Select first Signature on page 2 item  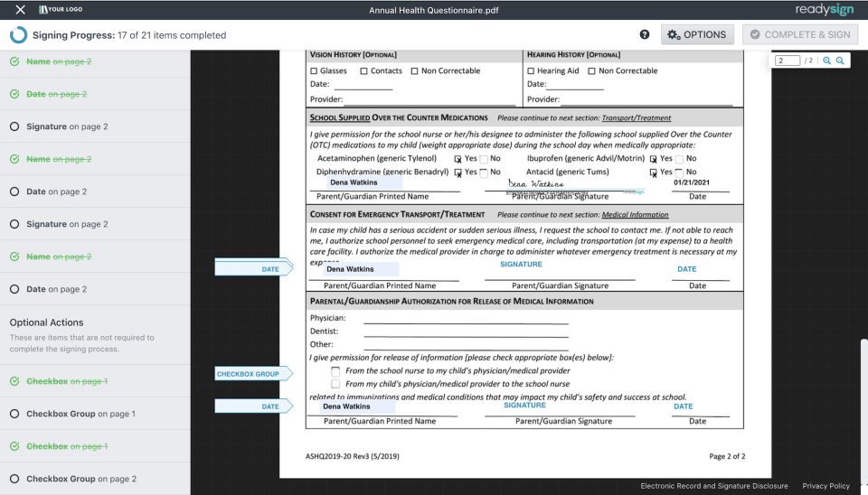point(95,126)
